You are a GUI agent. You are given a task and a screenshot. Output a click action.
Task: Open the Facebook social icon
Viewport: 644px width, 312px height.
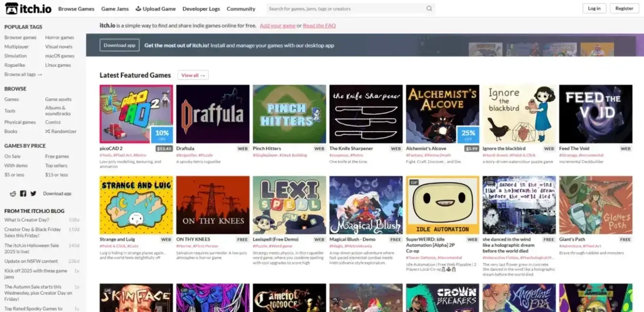(23, 194)
